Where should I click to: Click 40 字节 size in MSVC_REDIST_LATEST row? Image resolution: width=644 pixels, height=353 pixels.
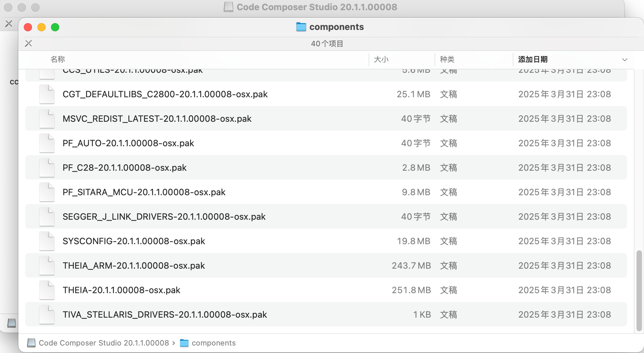(x=416, y=119)
